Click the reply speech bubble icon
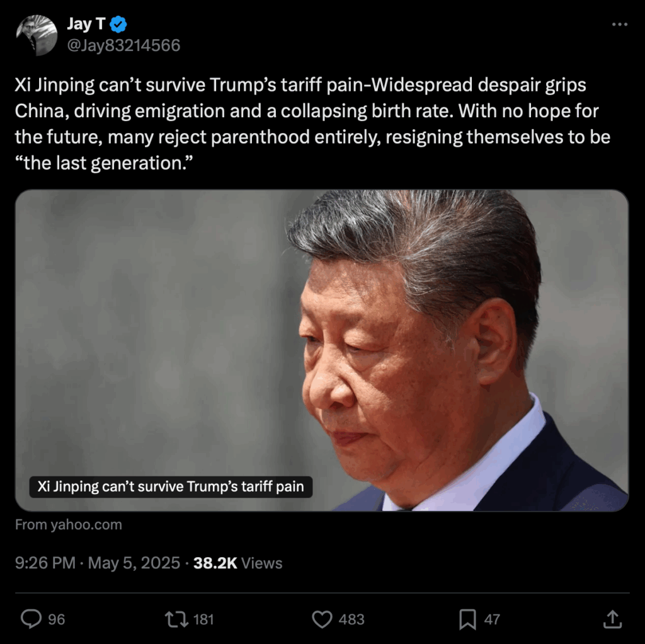The width and height of the screenshot is (645, 644). pos(31,619)
